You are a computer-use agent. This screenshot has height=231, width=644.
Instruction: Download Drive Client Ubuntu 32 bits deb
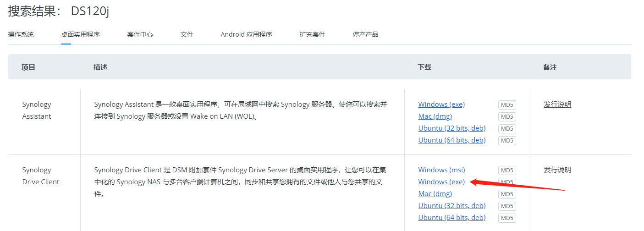pos(452,206)
